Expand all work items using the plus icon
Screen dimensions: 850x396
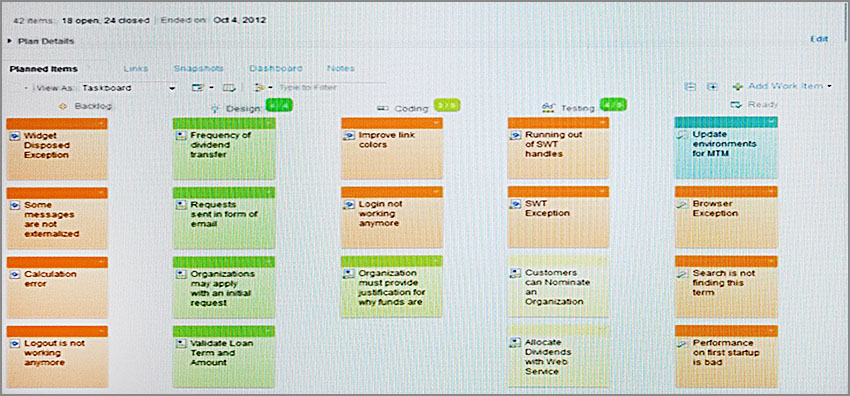pos(712,87)
